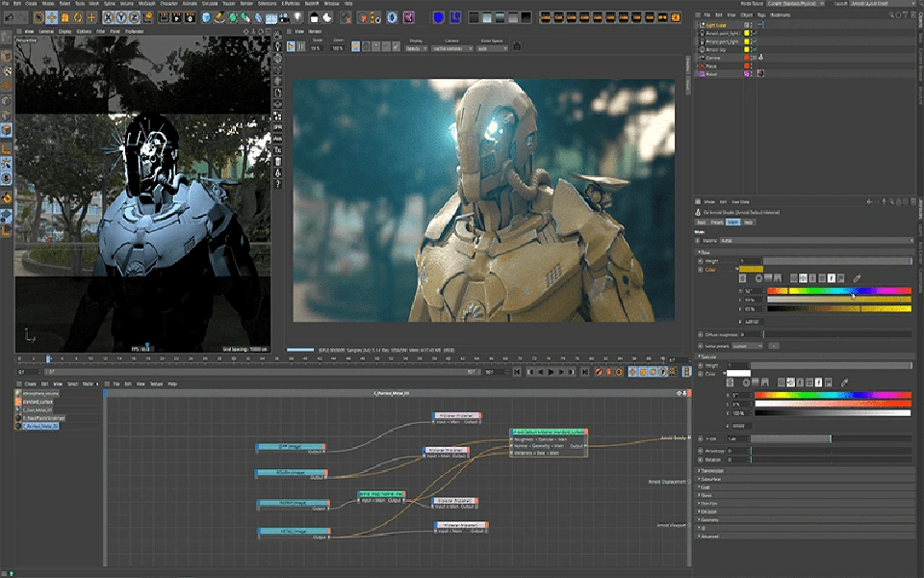Switch to the Basic tab in Attributes

702,222
